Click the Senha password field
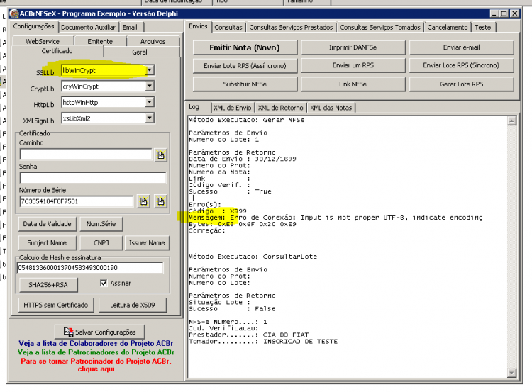532x392 pixels. 93,178
